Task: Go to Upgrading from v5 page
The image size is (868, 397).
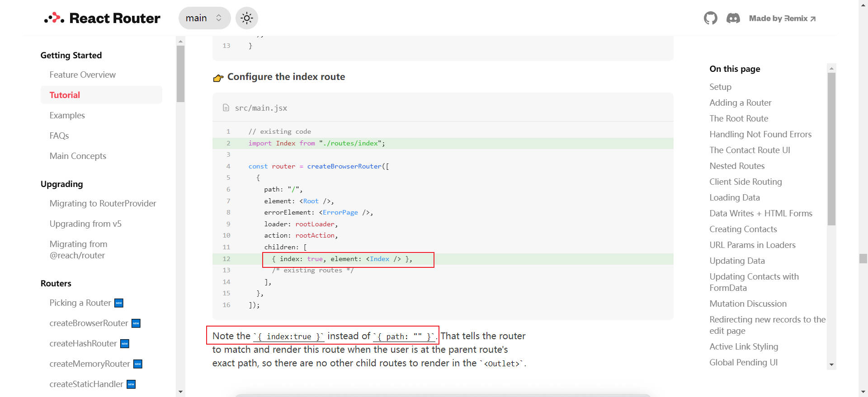Action: click(x=85, y=224)
